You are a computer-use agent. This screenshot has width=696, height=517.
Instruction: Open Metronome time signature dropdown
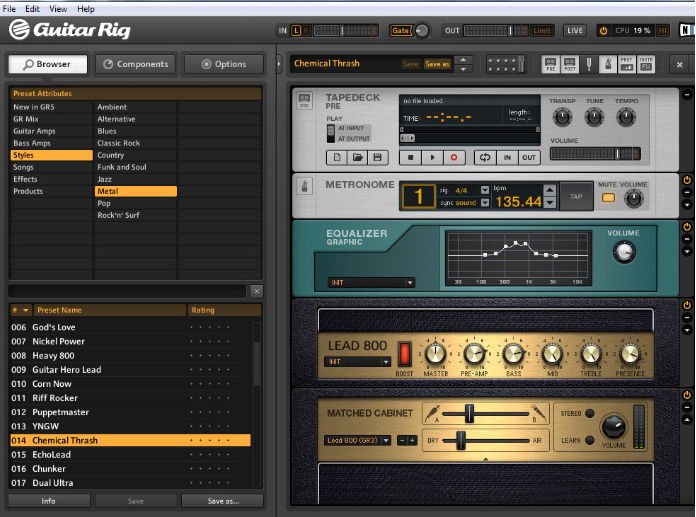485,190
